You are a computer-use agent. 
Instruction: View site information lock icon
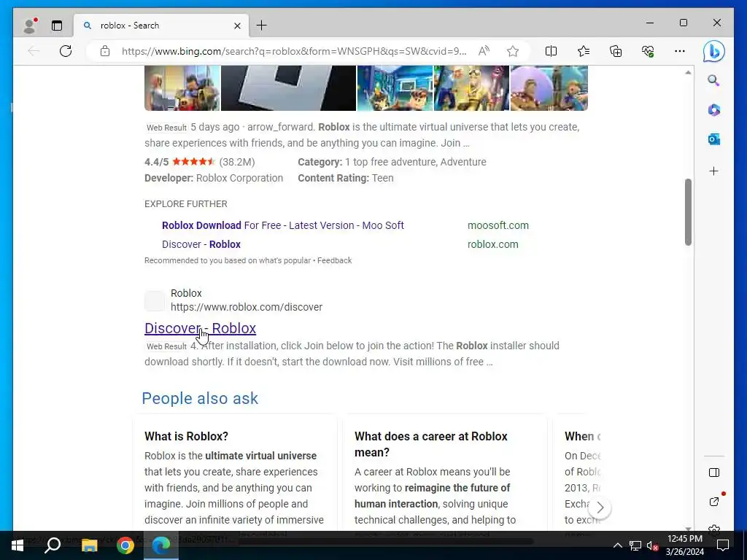point(105,51)
